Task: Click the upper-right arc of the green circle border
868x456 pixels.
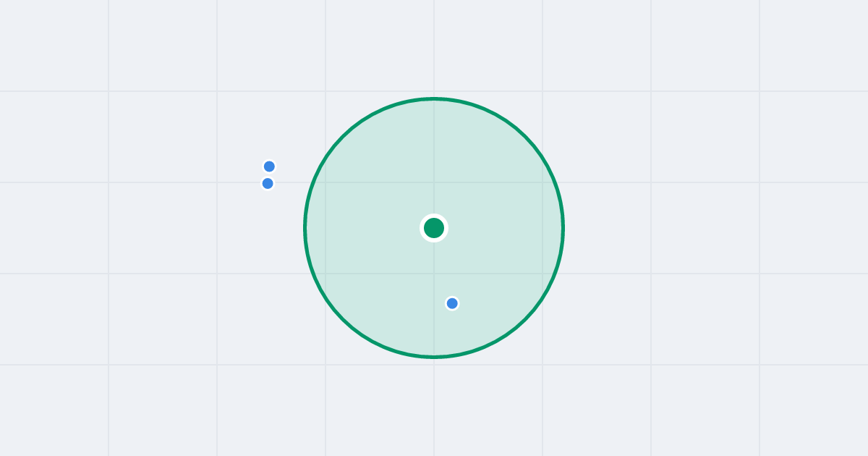Action: (x=525, y=137)
